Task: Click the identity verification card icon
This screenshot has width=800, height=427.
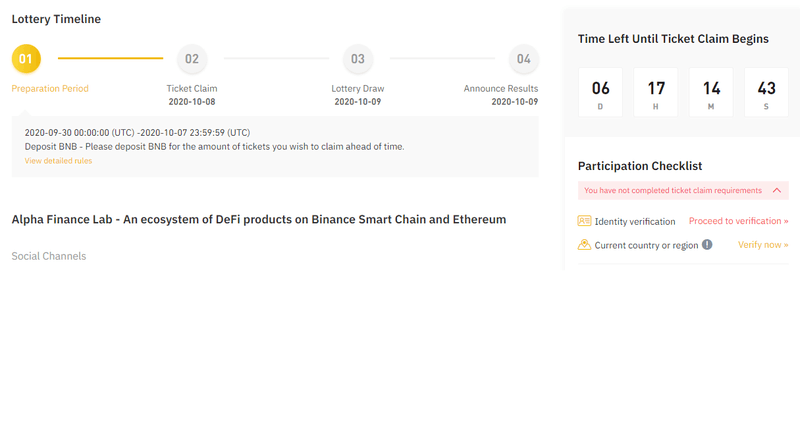Action: 585,221
